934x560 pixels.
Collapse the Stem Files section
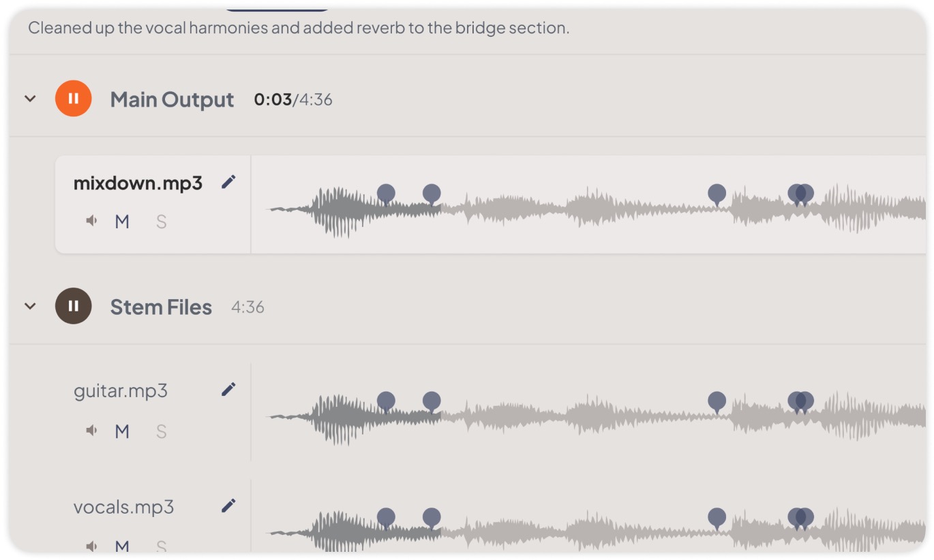pos(30,306)
